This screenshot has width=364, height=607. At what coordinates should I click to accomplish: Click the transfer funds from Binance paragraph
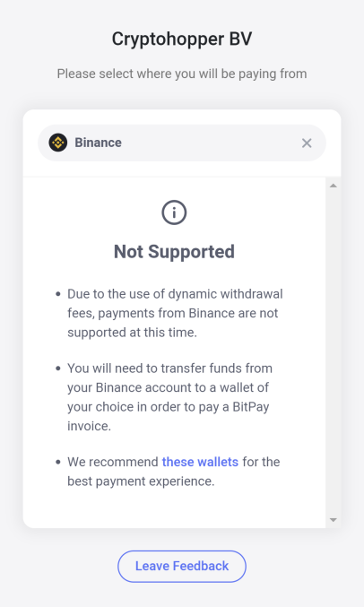[170, 397]
